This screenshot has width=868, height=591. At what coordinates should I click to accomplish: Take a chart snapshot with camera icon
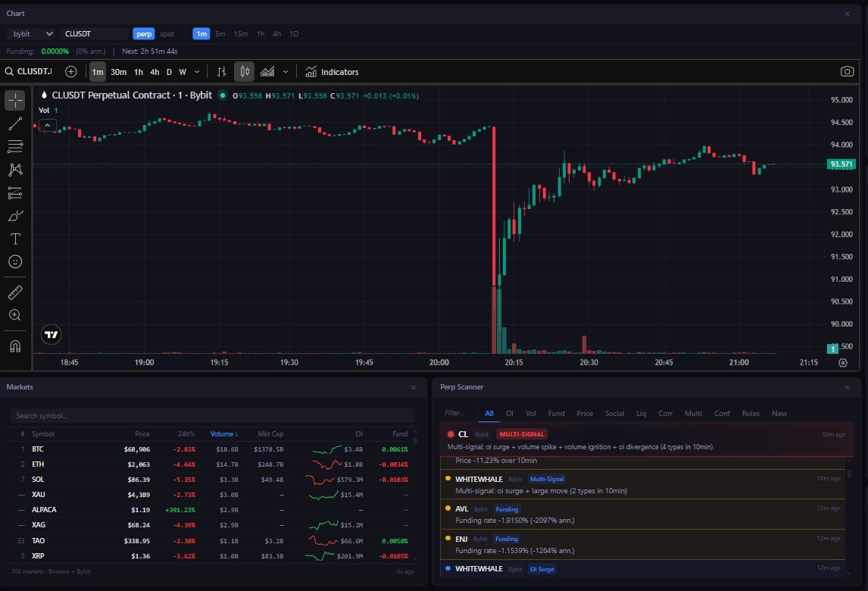pyautogui.click(x=846, y=71)
